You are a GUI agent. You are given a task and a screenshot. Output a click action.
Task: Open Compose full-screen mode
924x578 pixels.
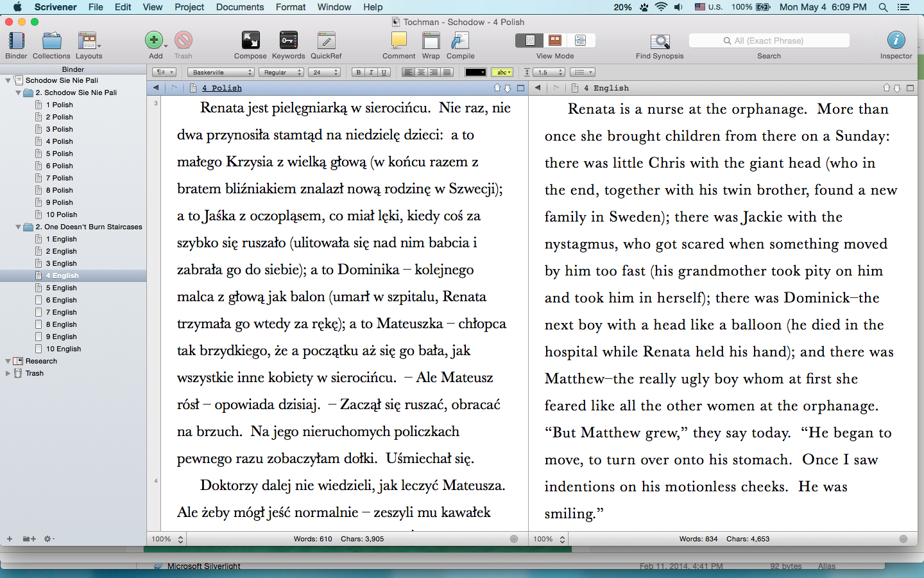click(x=250, y=40)
